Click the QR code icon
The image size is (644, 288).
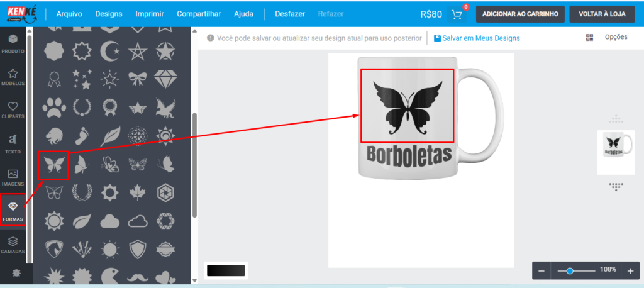pos(589,38)
